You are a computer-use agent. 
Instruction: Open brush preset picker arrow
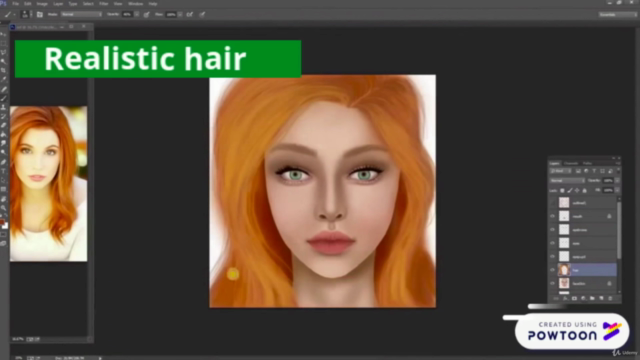[31, 14]
